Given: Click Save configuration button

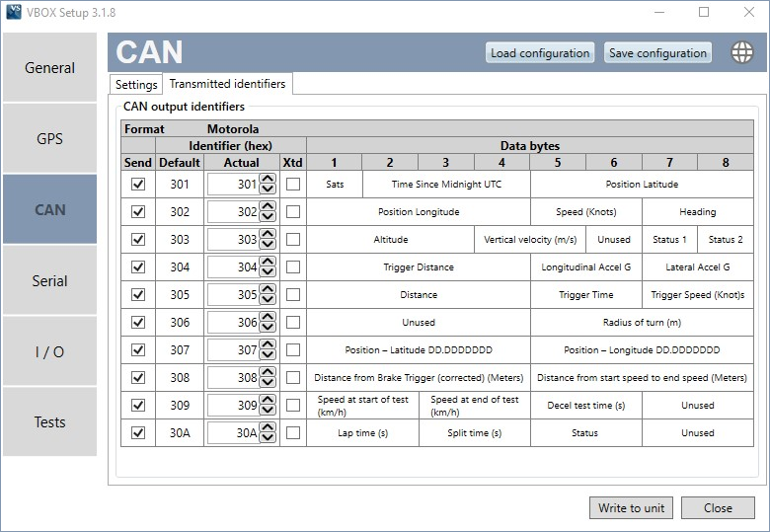Looking at the screenshot, I should [x=657, y=52].
